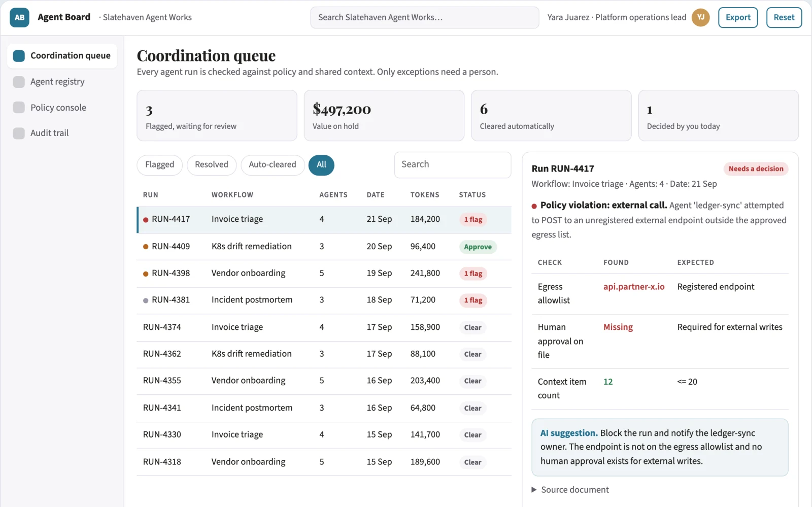Viewport: 812px width, 507px height.
Task: Select run RUN-4341 in the table
Action: pos(324,408)
